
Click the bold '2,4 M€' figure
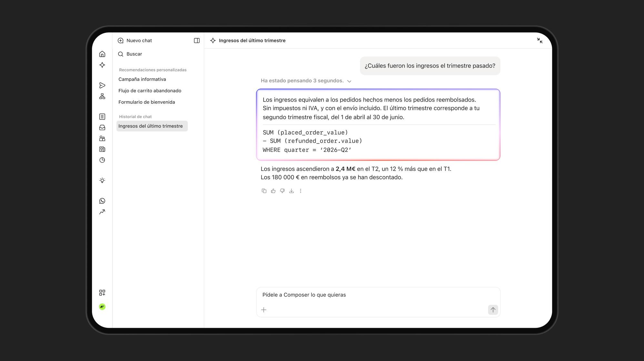point(345,169)
